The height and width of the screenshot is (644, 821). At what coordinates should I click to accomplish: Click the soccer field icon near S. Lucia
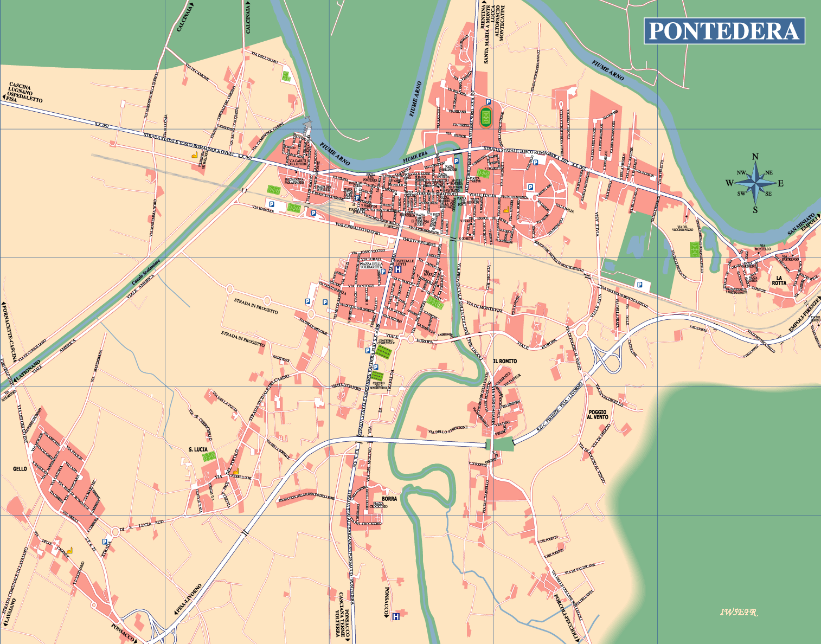tap(209, 456)
